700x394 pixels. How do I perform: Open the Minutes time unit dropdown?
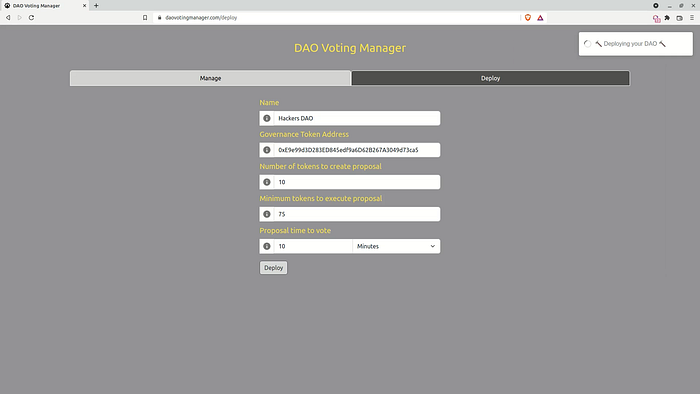point(396,246)
